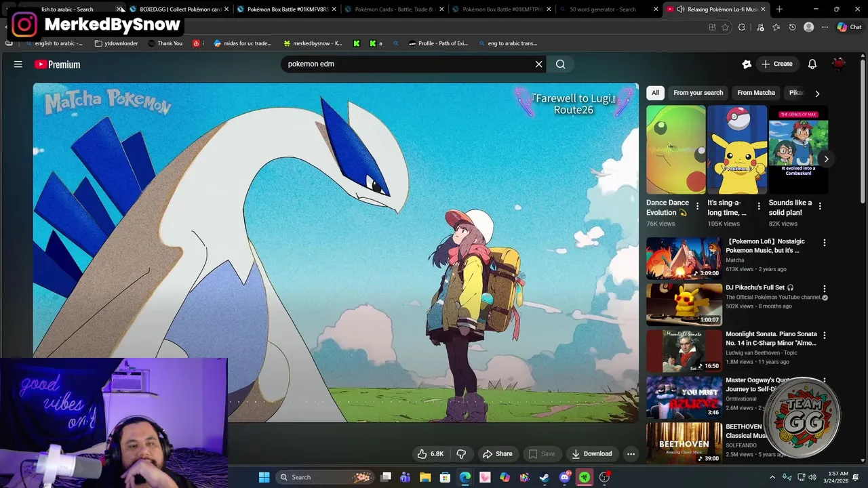Open the YouTube guide hamburger menu
This screenshot has width=868, height=488.
[x=18, y=64]
